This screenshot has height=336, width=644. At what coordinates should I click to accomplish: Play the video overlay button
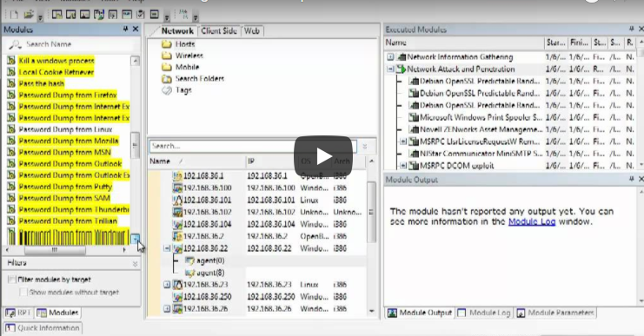point(322,156)
